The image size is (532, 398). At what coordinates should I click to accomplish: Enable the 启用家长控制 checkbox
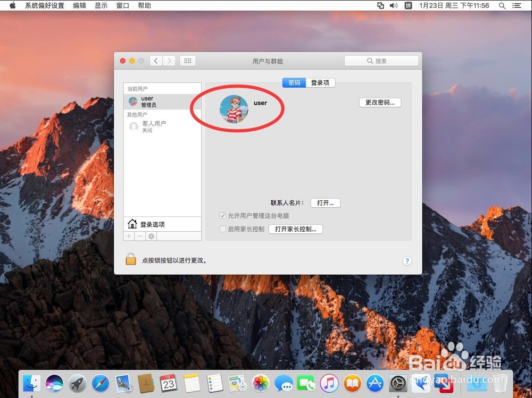(222, 229)
